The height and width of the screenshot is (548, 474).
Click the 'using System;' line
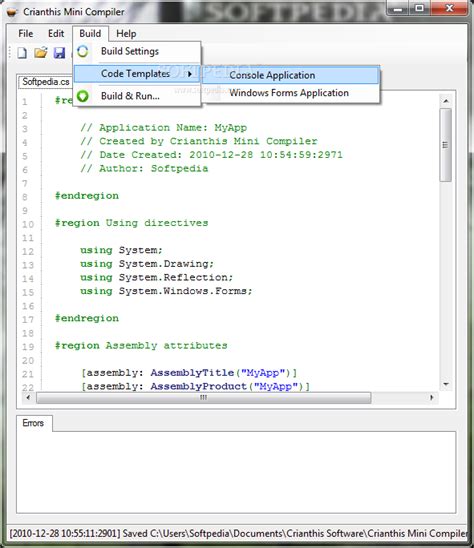121,251
